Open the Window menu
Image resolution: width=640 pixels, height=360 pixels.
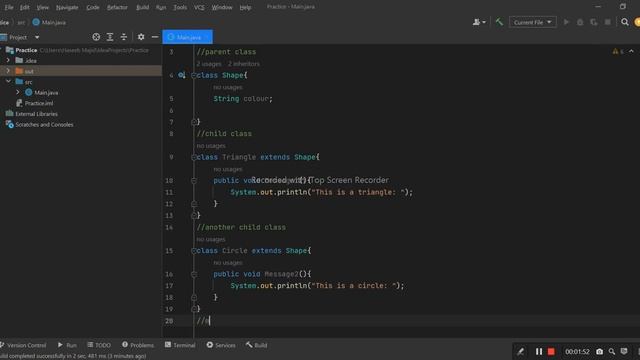pos(222,7)
